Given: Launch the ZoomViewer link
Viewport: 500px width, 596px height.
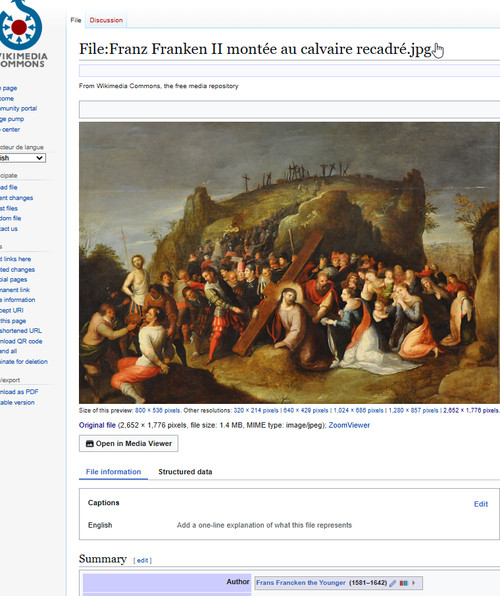Looking at the screenshot, I should 349,425.
